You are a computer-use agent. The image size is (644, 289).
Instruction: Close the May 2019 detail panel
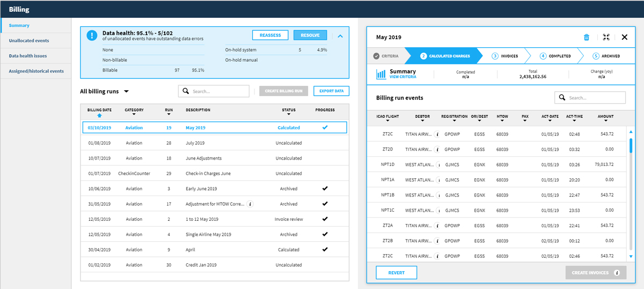pyautogui.click(x=625, y=38)
